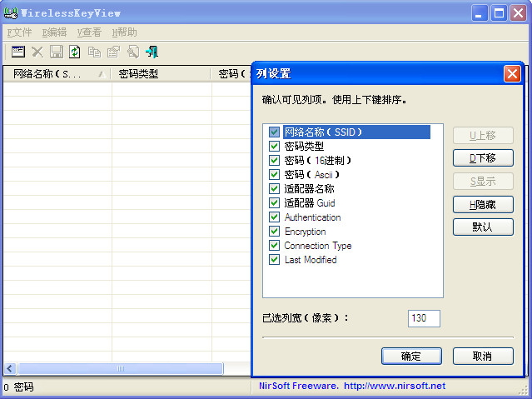This screenshot has width=532, height=399.
Task: Select the 密码 (Ascii) list label
Action: (x=312, y=174)
